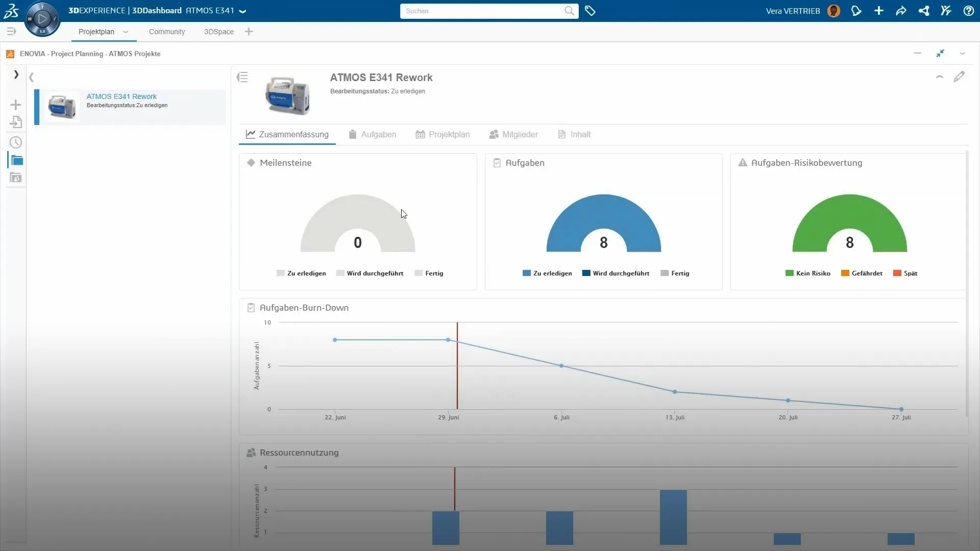Click the social network share icon

pyautogui.click(x=923, y=11)
